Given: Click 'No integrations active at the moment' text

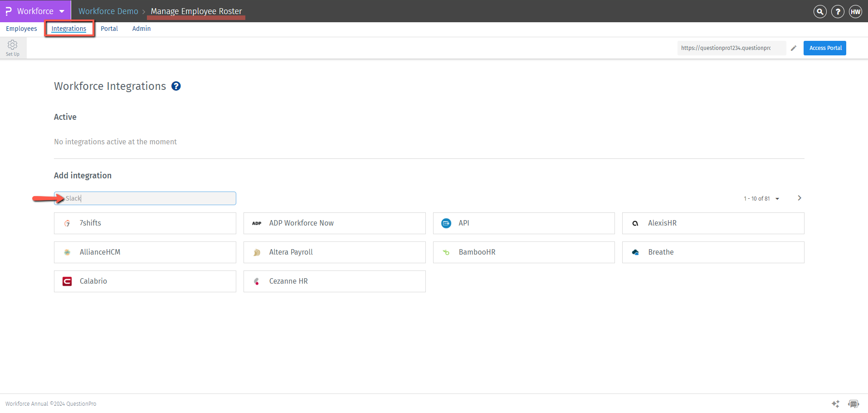Looking at the screenshot, I should pyautogui.click(x=115, y=142).
